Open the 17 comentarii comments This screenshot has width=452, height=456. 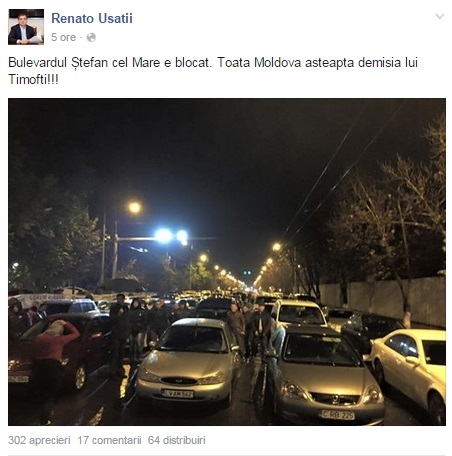coord(109,440)
